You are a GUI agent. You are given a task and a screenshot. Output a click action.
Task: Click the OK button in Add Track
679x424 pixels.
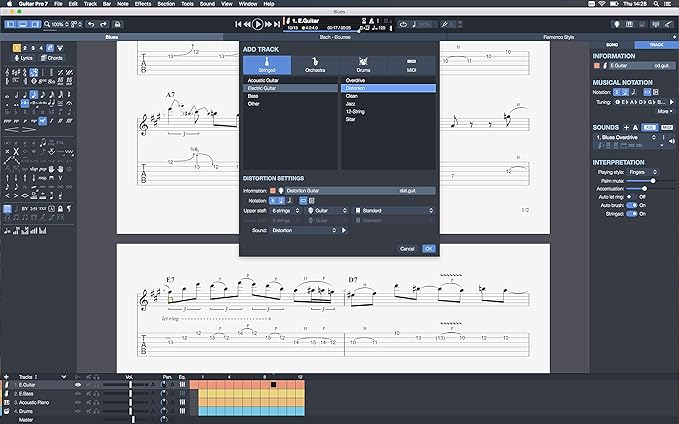[428, 248]
